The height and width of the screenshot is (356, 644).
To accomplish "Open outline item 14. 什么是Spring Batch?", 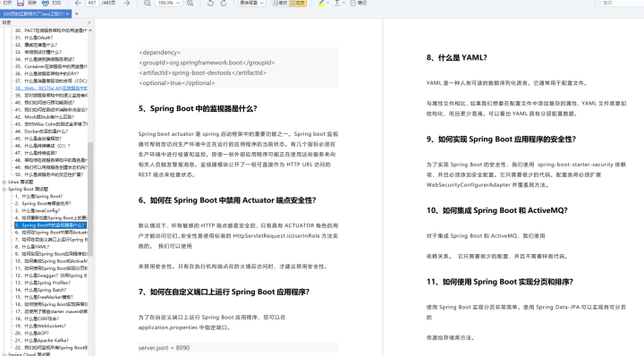I will [40, 290].
